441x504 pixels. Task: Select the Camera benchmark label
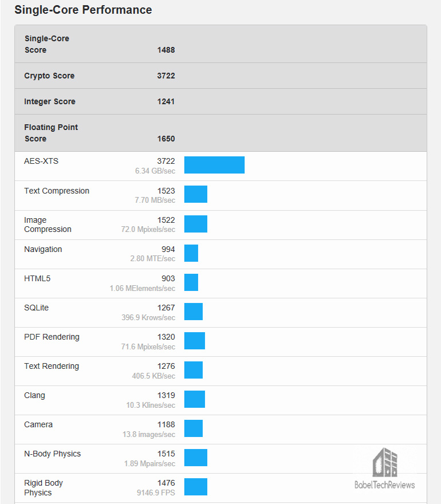pyautogui.click(x=38, y=424)
